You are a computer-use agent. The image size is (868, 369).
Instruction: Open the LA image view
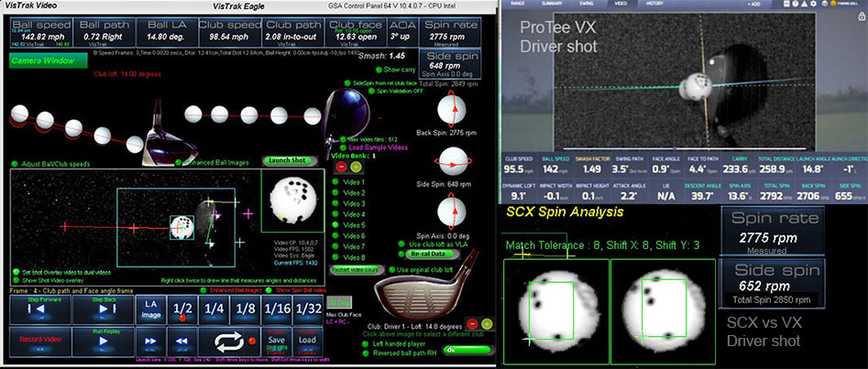(x=151, y=309)
